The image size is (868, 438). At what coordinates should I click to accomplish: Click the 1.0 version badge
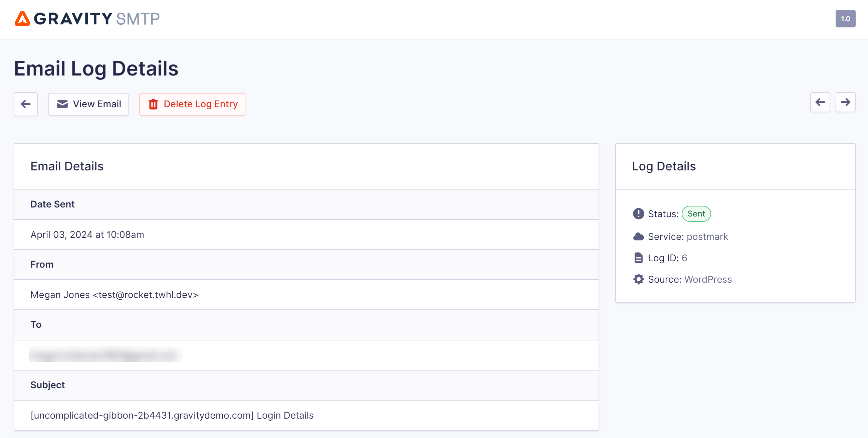coord(845,19)
